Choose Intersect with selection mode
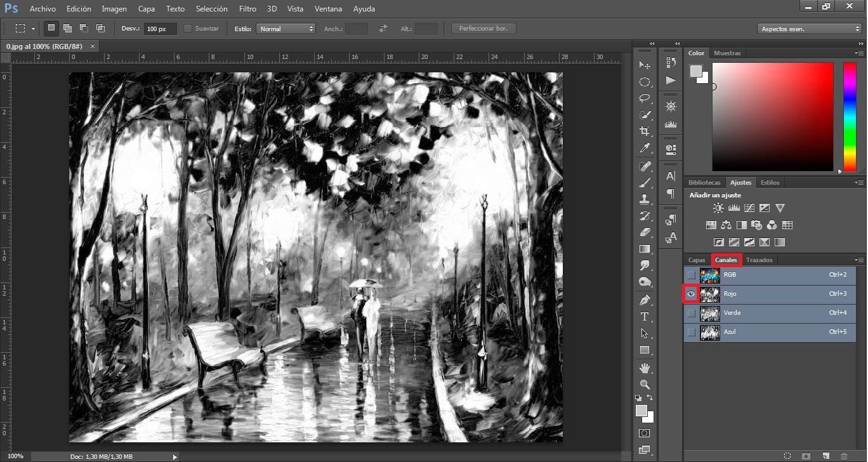 click(100, 29)
